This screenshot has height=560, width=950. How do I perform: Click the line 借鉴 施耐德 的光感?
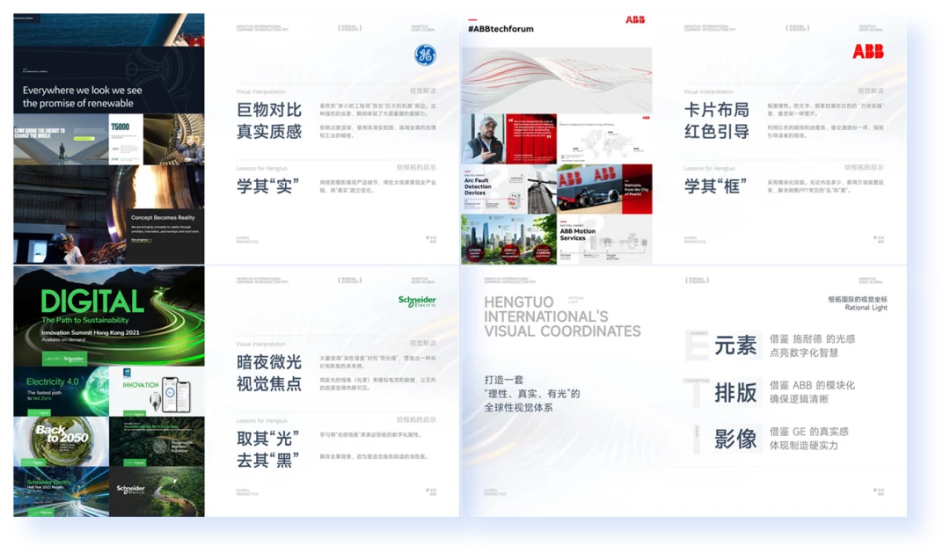(x=813, y=339)
